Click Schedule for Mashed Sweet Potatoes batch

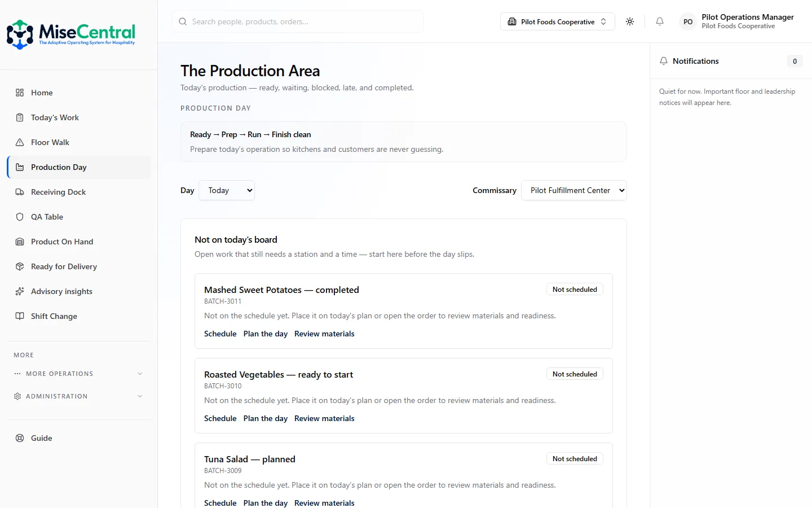click(x=220, y=334)
